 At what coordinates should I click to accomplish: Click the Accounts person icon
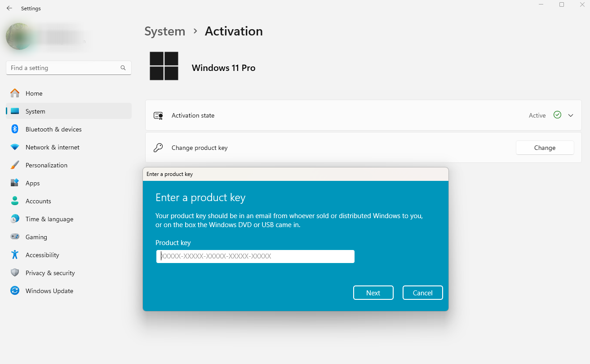[15, 201]
